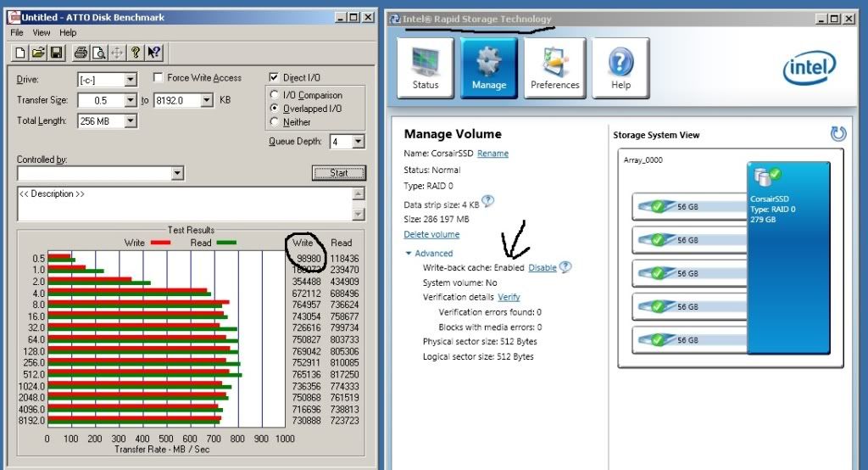Open the Manage section in Intel RST
Screen dimensions: 868x470
coord(488,69)
